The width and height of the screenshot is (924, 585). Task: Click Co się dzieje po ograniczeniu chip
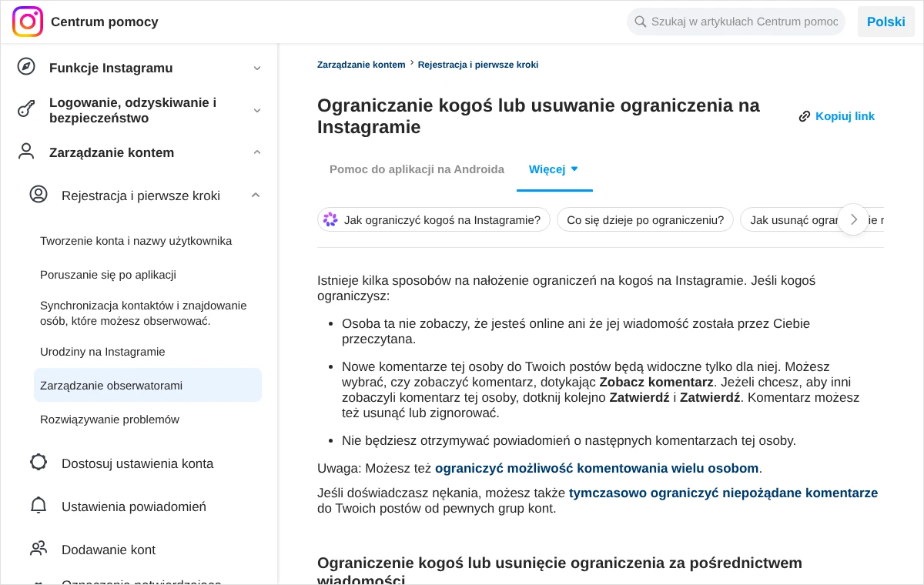(645, 219)
